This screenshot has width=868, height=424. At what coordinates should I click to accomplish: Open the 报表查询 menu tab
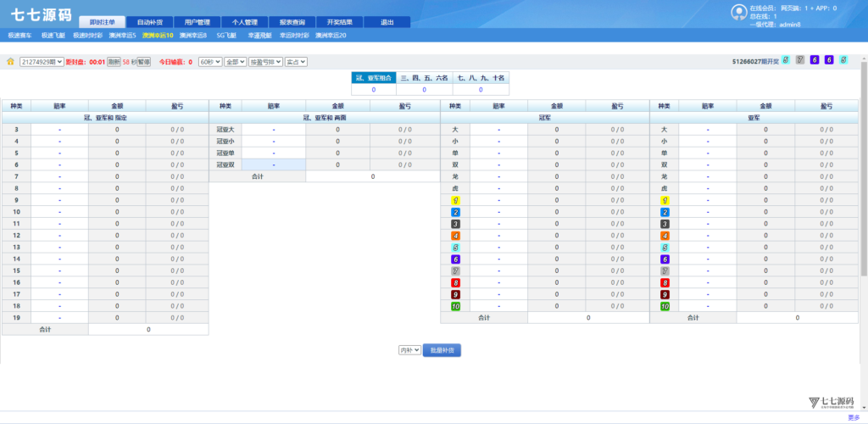[x=292, y=22]
